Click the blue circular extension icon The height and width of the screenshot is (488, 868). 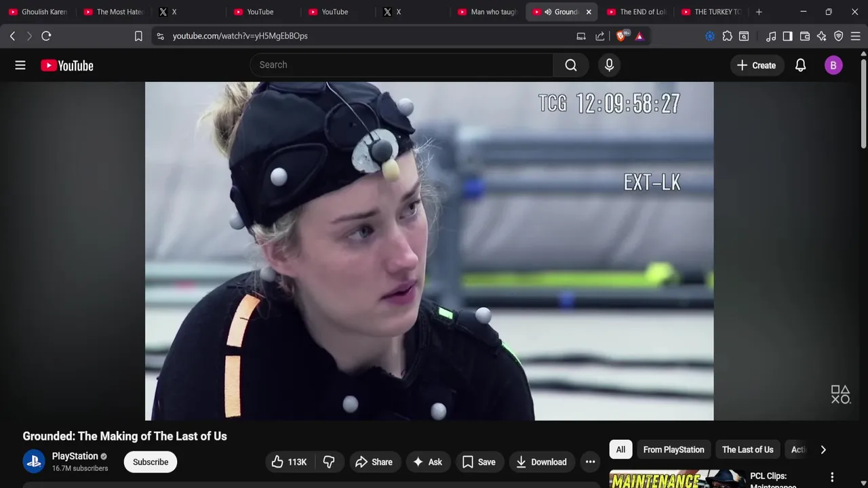[710, 36]
